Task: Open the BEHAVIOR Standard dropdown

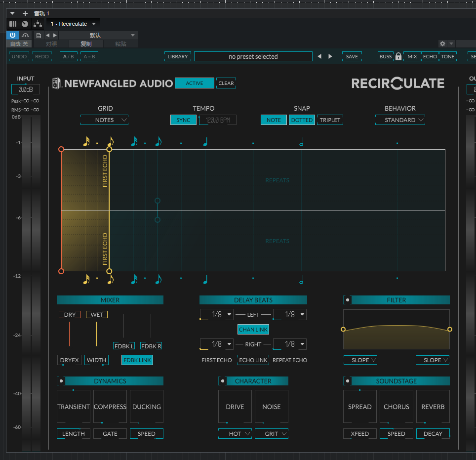Action: pos(400,120)
